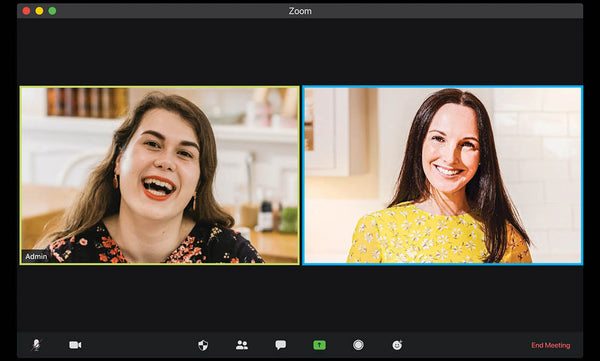This screenshot has height=361, width=600.
Task: Unmute the microphone in the toolbar
Action: pos(36,345)
